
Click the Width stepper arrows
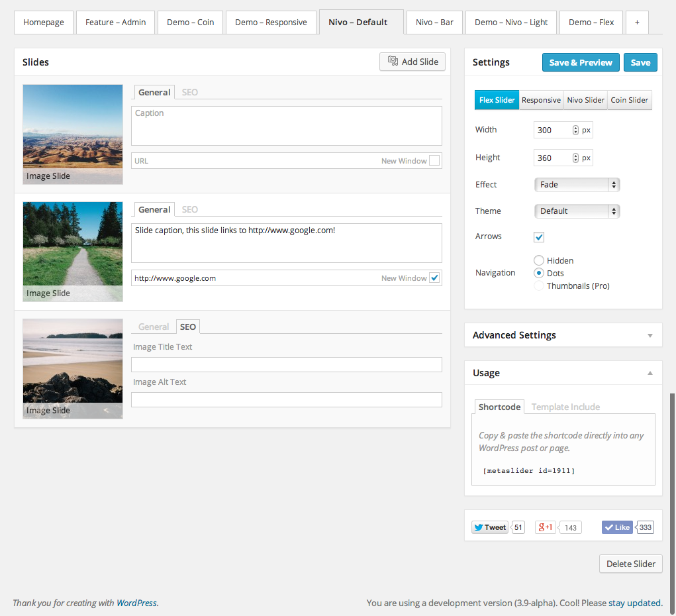575,130
